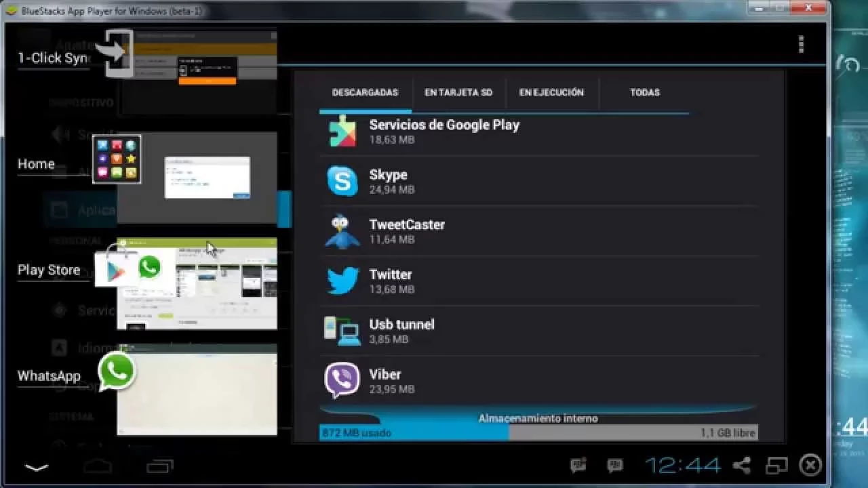Click the Home app grid icon
The image size is (868, 488).
tap(117, 159)
